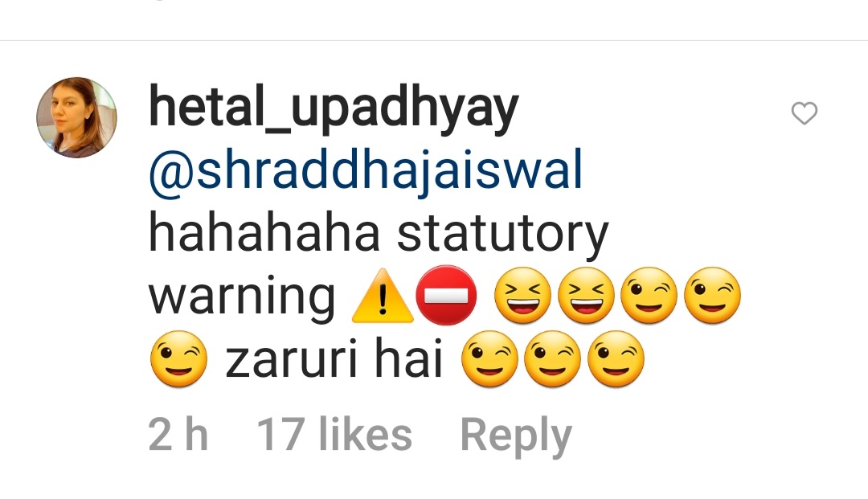This screenshot has width=868, height=499.
Task: View the 17 likes list
Action: (x=334, y=434)
